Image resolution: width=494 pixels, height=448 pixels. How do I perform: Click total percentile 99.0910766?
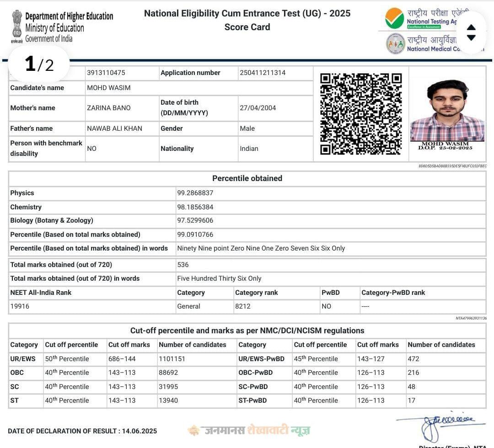[195, 235]
